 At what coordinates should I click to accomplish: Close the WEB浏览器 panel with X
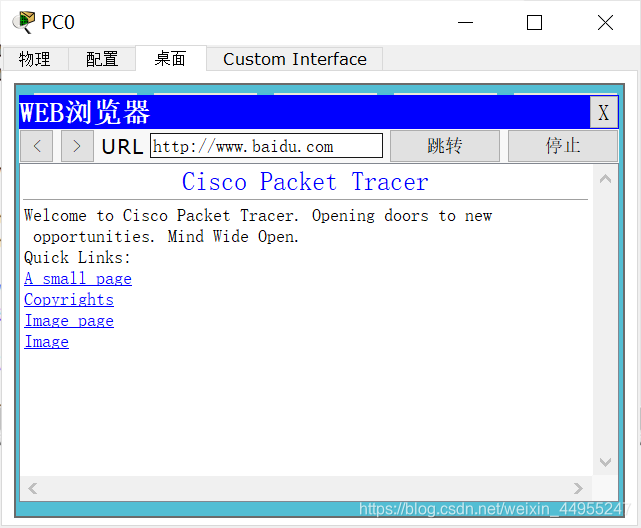click(603, 112)
